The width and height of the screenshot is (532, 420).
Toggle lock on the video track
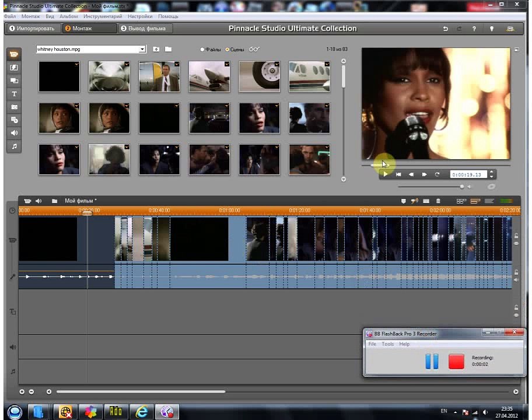pos(516,236)
